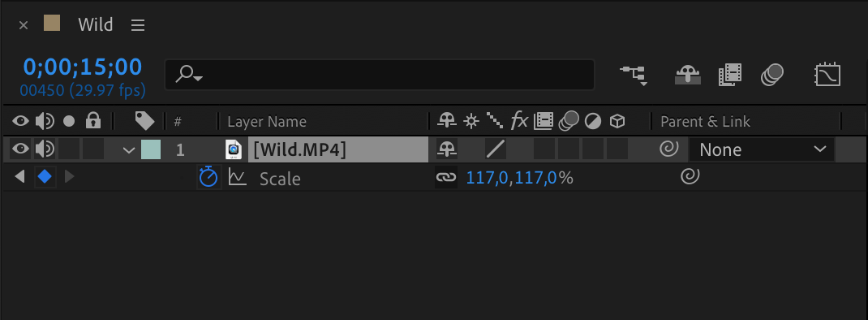Toggle Hide Shy Layers icon in toolbar

[688, 75]
